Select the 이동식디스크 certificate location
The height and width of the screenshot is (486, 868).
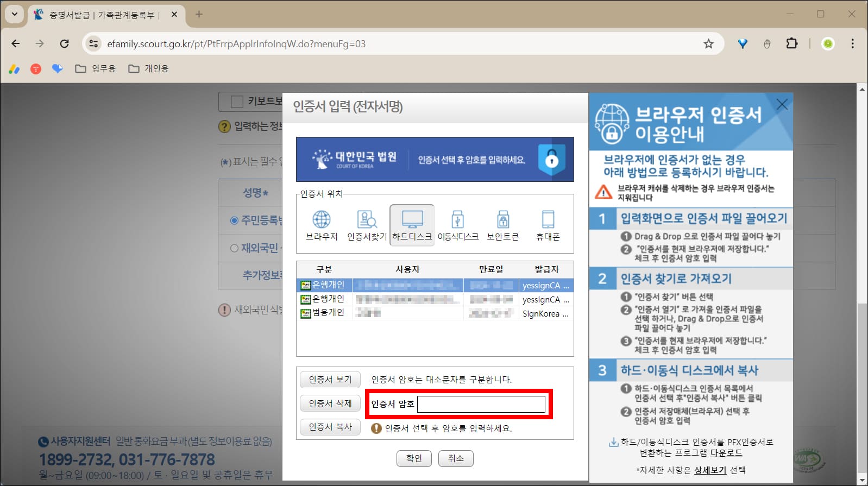click(x=458, y=225)
